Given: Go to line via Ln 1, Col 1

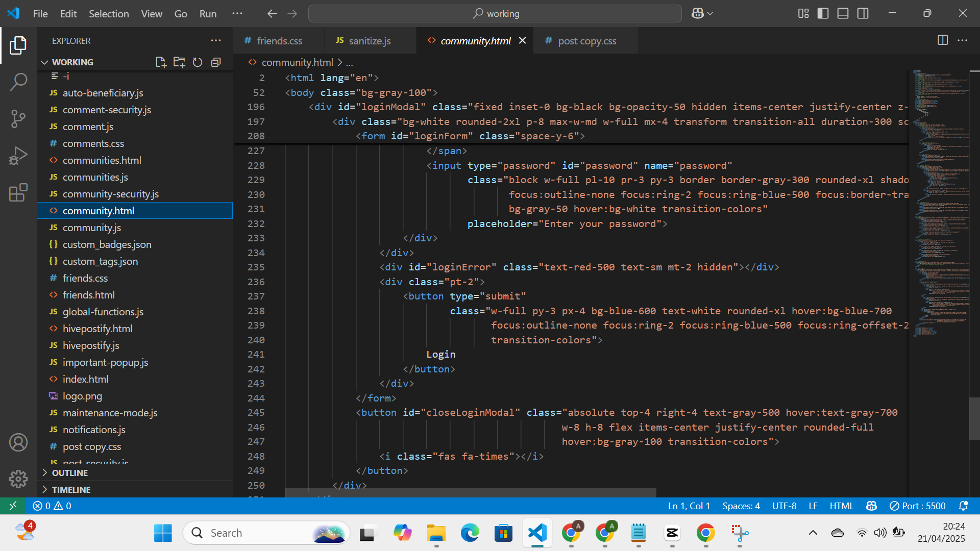Looking at the screenshot, I should pos(689,506).
